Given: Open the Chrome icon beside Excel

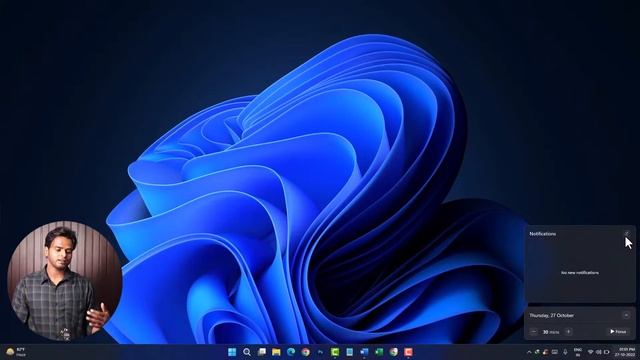Looking at the screenshot, I should [393, 352].
